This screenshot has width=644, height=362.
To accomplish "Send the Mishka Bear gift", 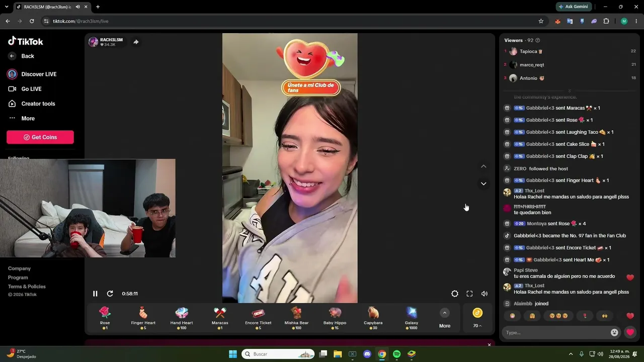I will click(x=296, y=318).
